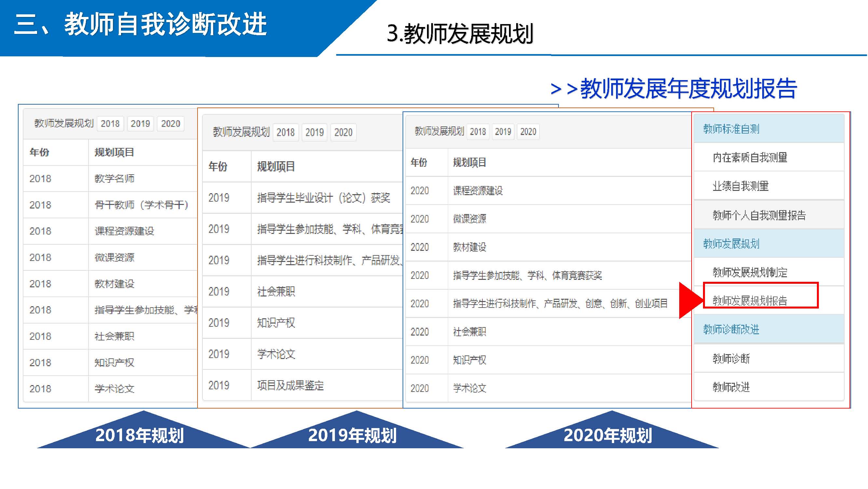Select the 2020 课程资源建设 table row
Viewport: 868px width, 489px height.
click(x=477, y=191)
